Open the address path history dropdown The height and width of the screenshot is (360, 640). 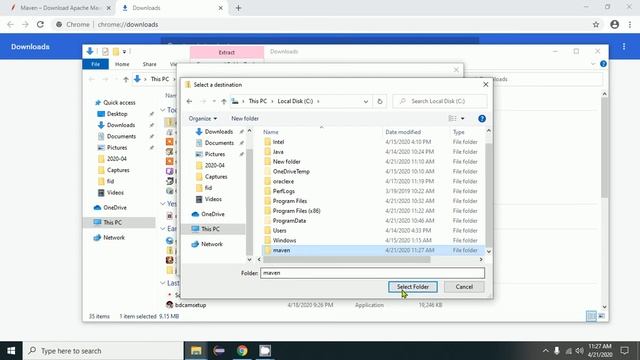pyautogui.click(x=366, y=101)
